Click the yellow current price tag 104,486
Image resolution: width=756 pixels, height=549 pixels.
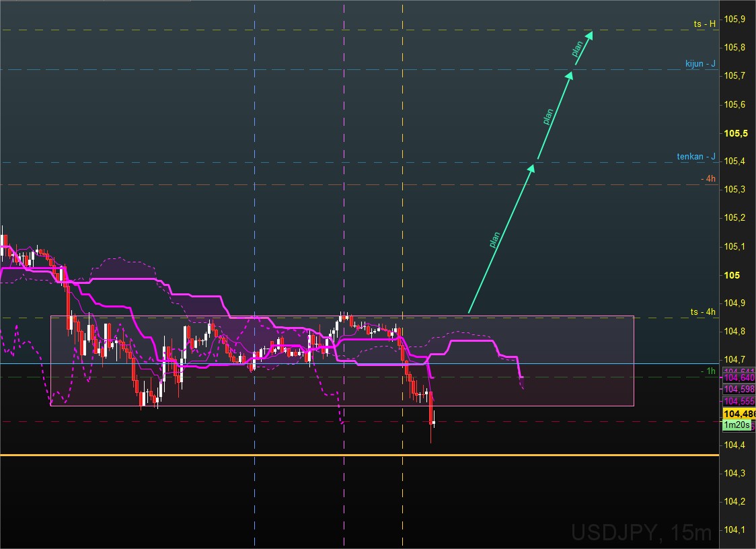point(739,414)
